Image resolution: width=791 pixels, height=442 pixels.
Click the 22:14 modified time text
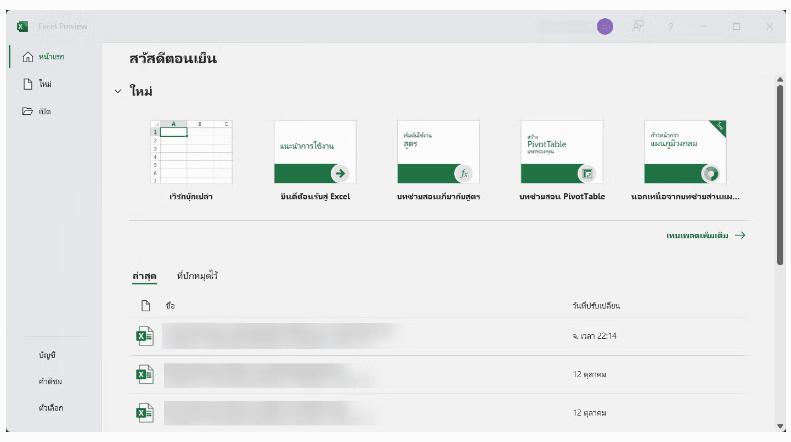(594, 336)
